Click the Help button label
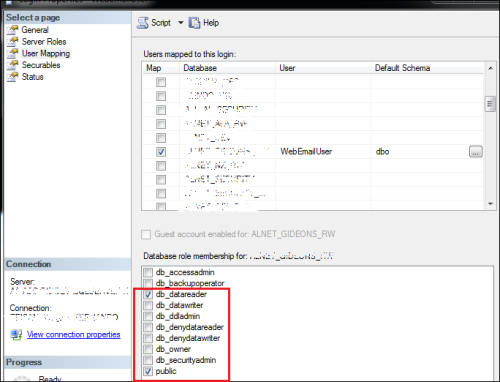This screenshot has height=382, width=500. [x=211, y=23]
